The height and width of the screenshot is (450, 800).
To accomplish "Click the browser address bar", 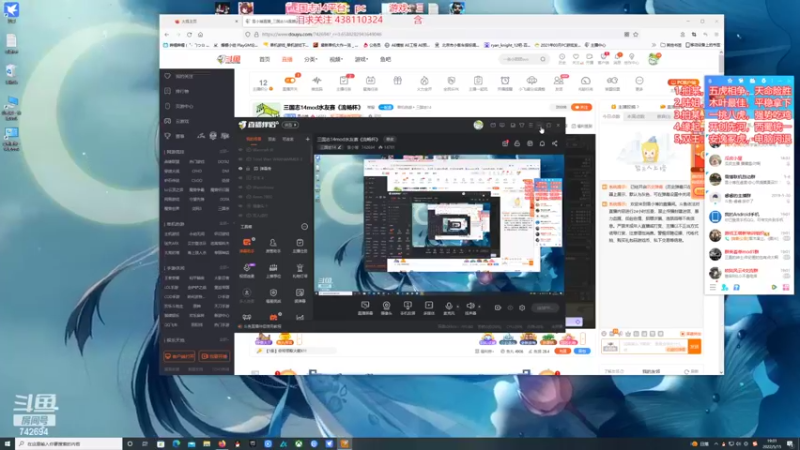I will pos(441,34).
